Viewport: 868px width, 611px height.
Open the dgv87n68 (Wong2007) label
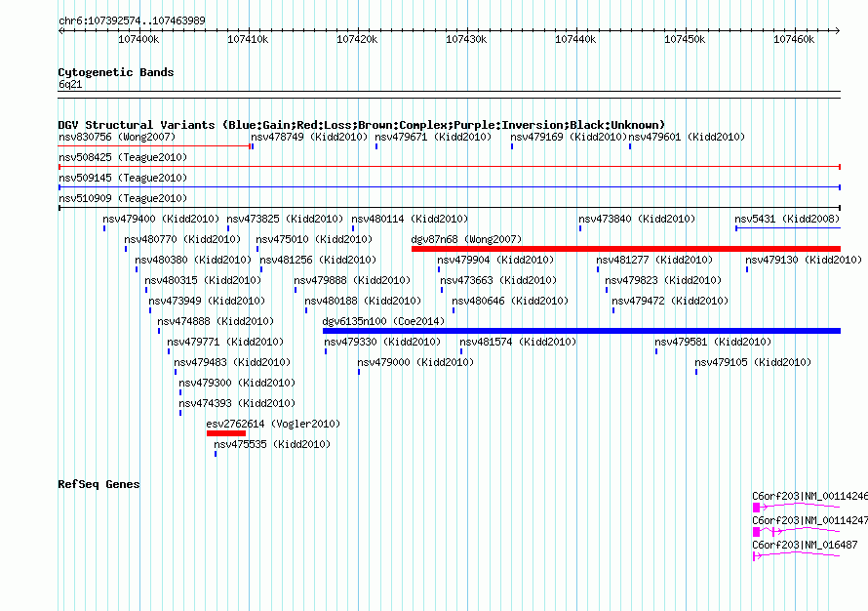click(466, 239)
